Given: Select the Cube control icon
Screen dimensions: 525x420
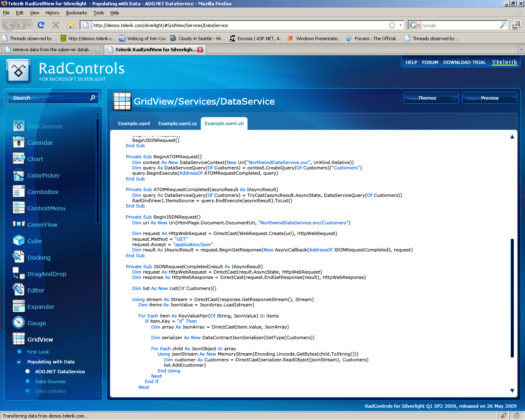Looking at the screenshot, I should [18, 241].
